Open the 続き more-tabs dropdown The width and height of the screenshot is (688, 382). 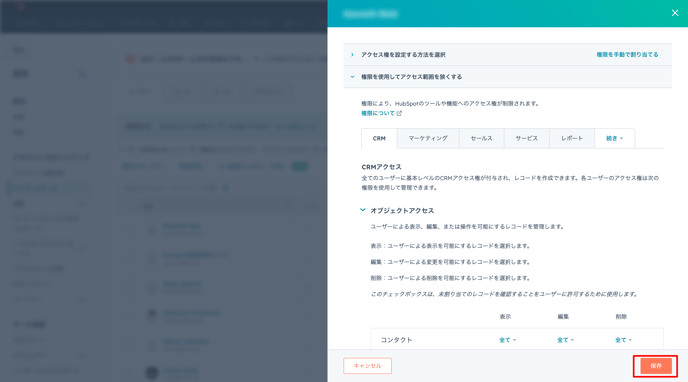coord(614,138)
